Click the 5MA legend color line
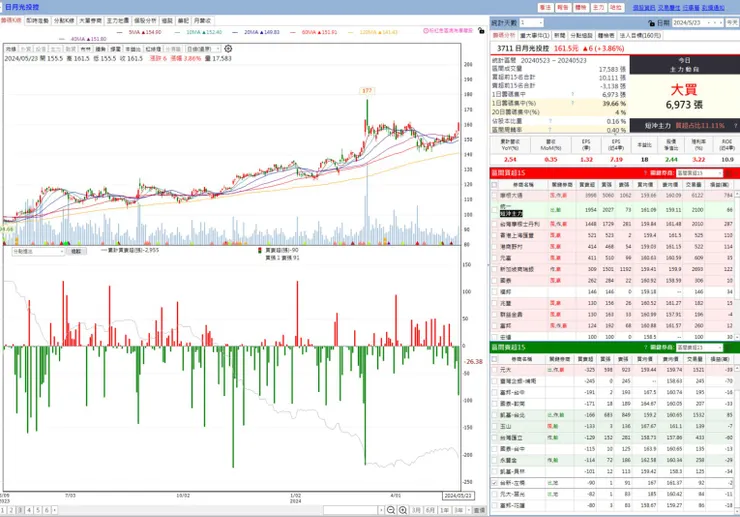The height and width of the screenshot is (517, 740). point(119,33)
